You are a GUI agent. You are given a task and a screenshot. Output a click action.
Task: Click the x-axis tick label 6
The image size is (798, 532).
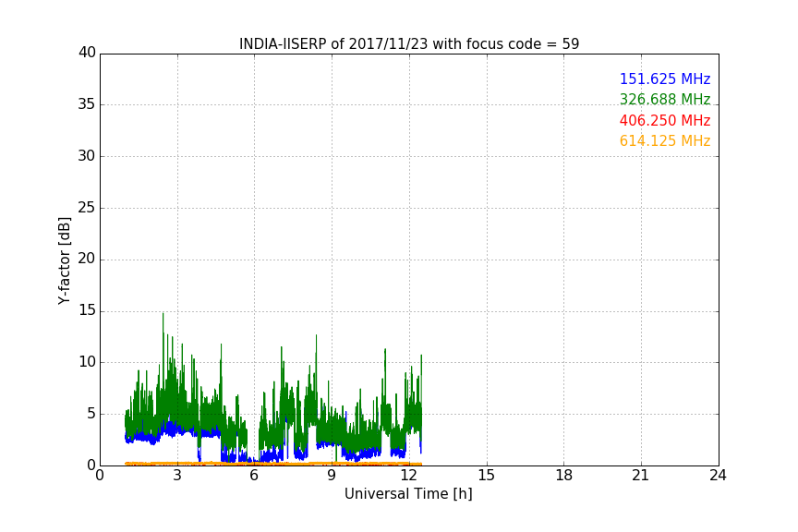tap(255, 476)
